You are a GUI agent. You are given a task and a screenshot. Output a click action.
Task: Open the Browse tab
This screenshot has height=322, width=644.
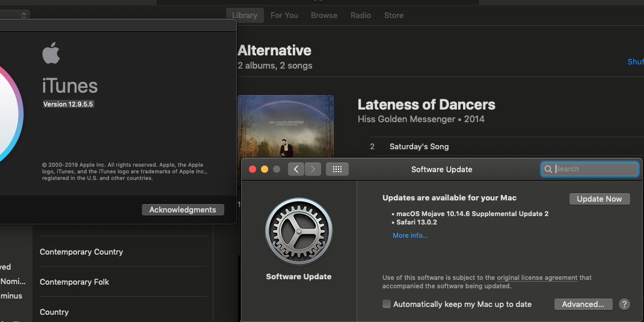pyautogui.click(x=324, y=15)
